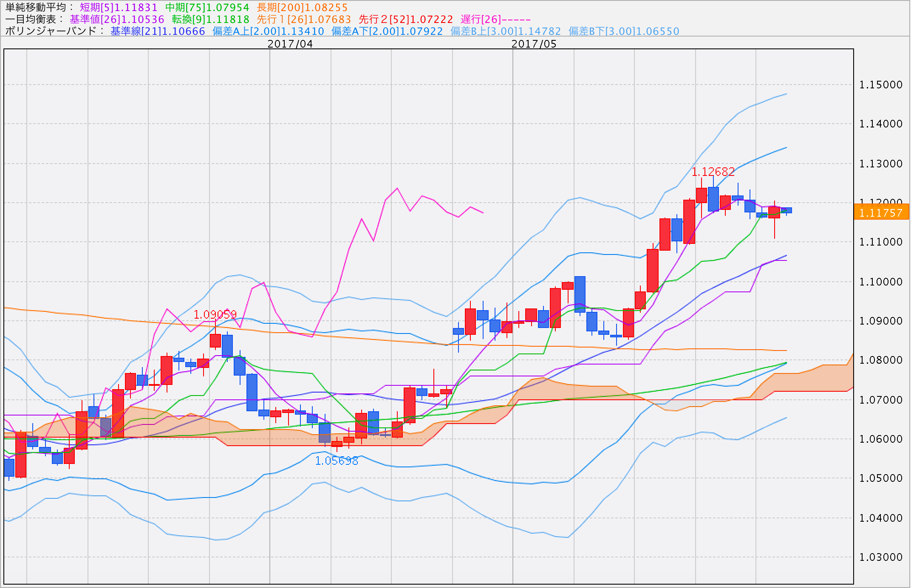911x588 pixels.
Task: Click the 遅行[26] legend entry
Action: point(495,19)
